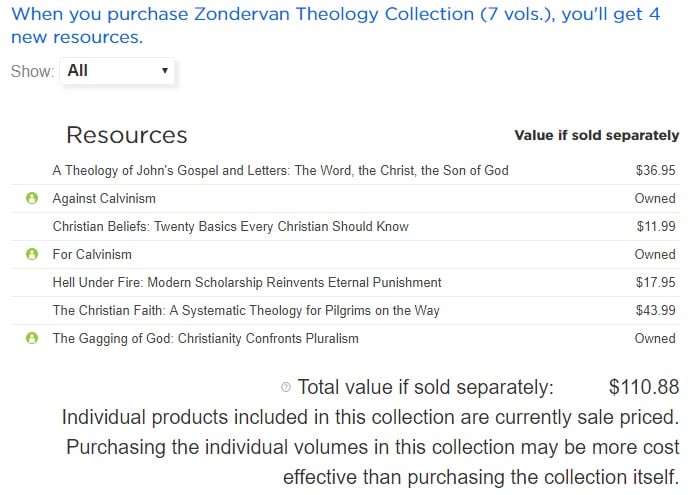Open A Theology of John's Gospel and Letters

(280, 170)
